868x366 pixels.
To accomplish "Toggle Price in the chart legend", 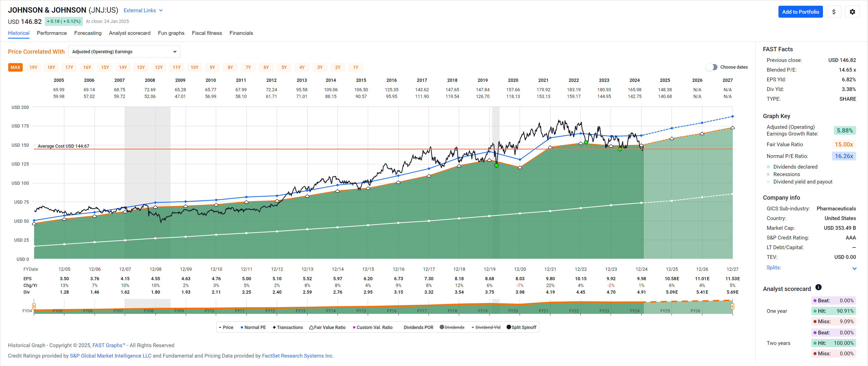I will pyautogui.click(x=226, y=327).
